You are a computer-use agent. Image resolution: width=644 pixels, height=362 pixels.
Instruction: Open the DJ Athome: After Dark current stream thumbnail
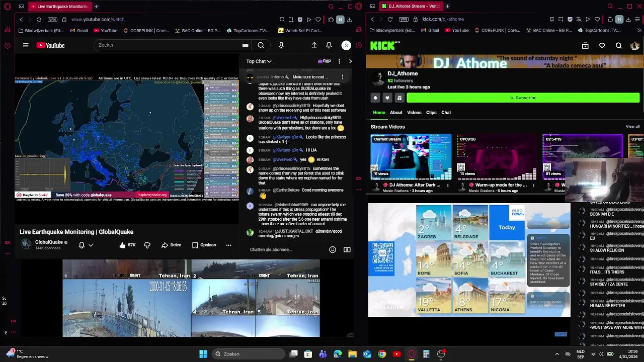coord(411,157)
